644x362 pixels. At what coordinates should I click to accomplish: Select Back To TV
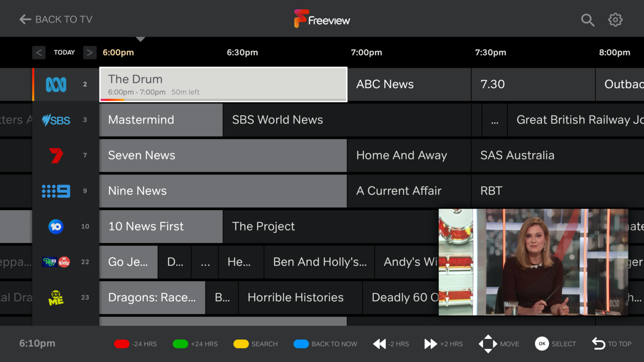pos(55,19)
